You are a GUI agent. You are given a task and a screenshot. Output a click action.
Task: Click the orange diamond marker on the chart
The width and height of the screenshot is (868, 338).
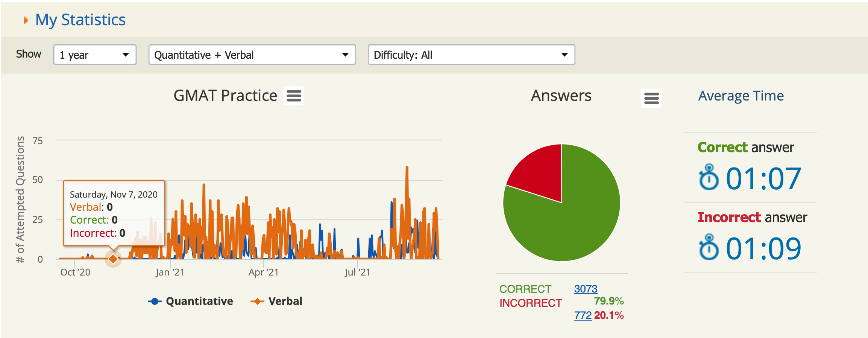(x=113, y=259)
